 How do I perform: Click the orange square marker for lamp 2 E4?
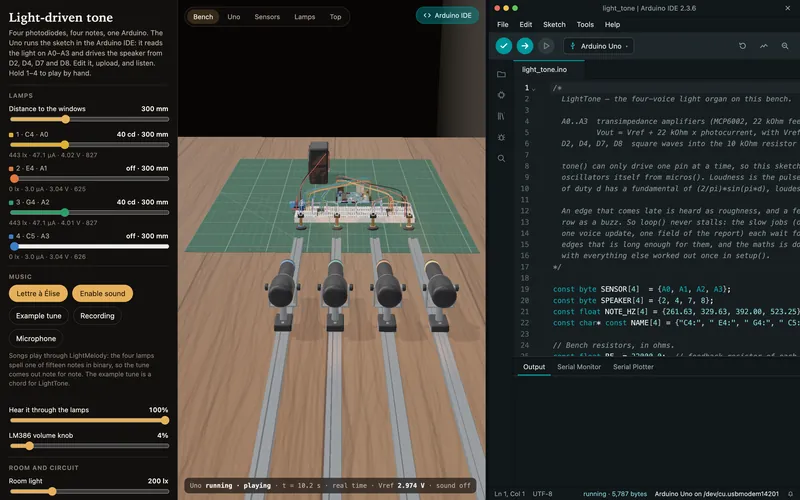(x=11, y=168)
